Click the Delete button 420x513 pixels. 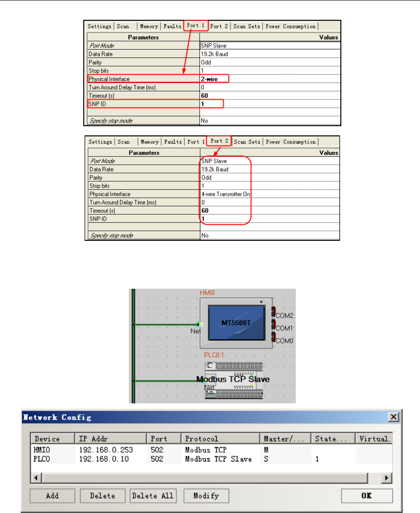(x=103, y=496)
